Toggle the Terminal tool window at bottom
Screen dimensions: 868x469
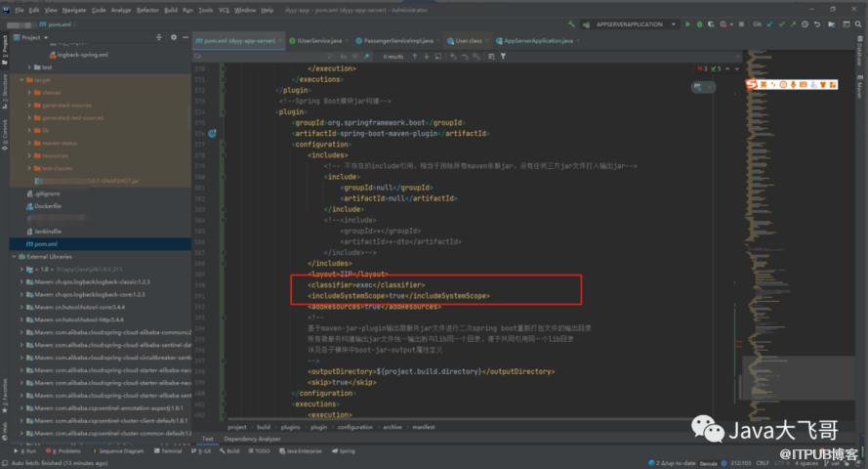(x=170, y=451)
